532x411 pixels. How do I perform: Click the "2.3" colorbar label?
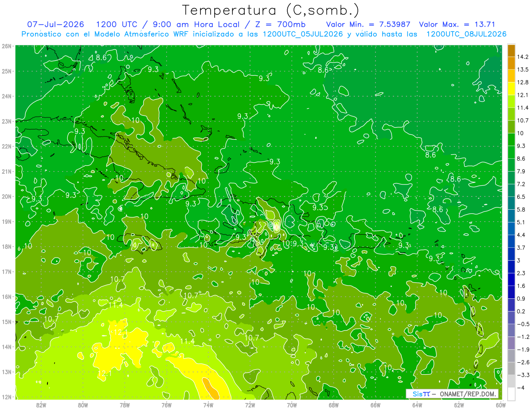pos(521,273)
